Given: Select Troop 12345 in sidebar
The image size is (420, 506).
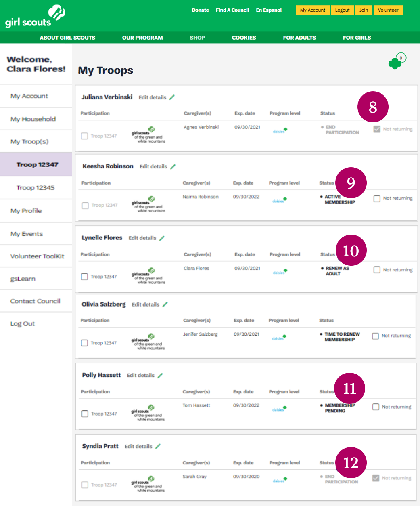Looking at the screenshot, I should [36, 187].
